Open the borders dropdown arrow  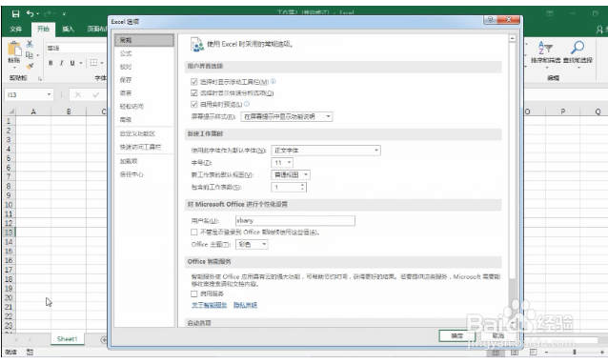coord(102,63)
